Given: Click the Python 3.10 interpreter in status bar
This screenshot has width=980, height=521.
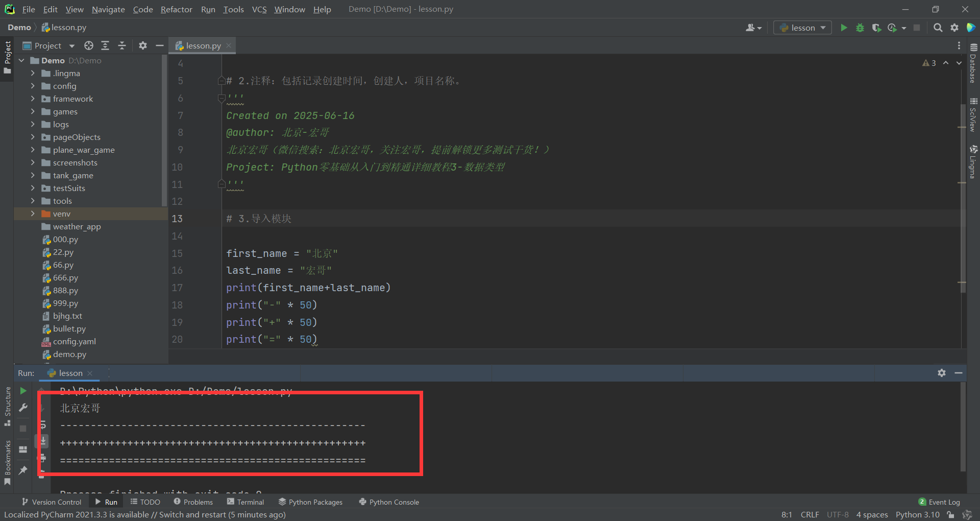Looking at the screenshot, I should 917,514.
